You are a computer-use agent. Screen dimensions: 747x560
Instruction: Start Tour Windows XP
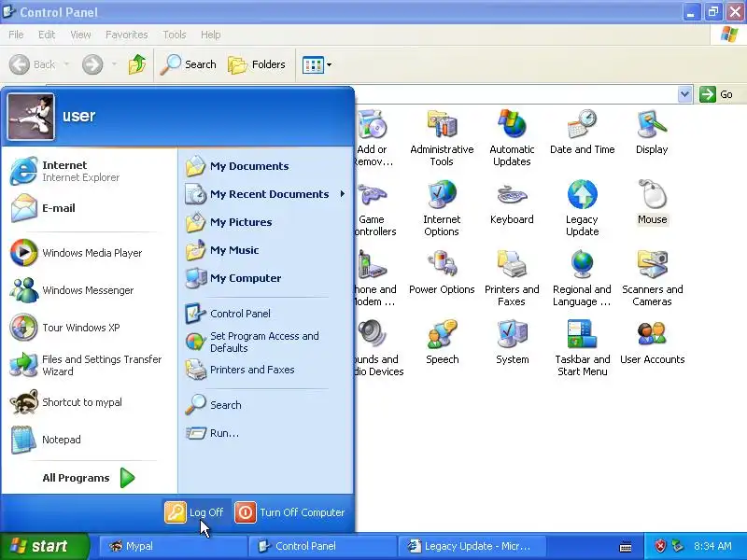tap(89, 328)
